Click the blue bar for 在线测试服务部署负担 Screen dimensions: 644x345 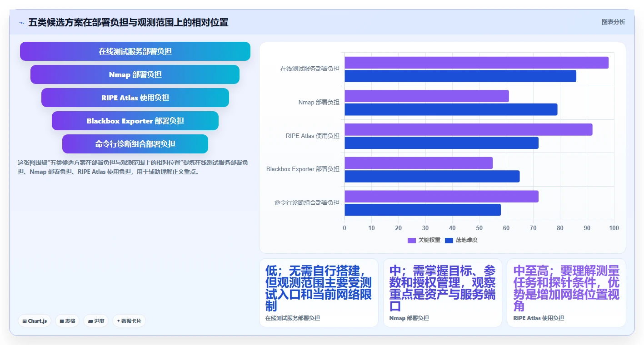(460, 76)
